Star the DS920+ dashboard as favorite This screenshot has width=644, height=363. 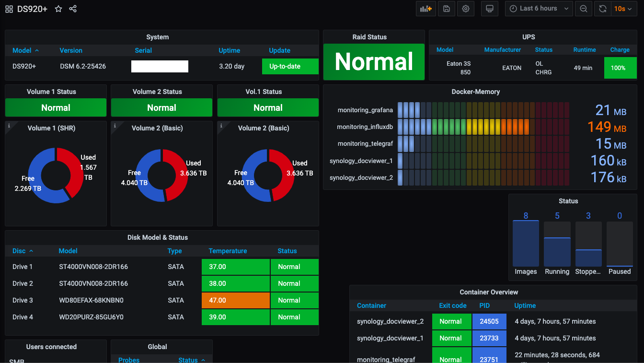[58, 9]
